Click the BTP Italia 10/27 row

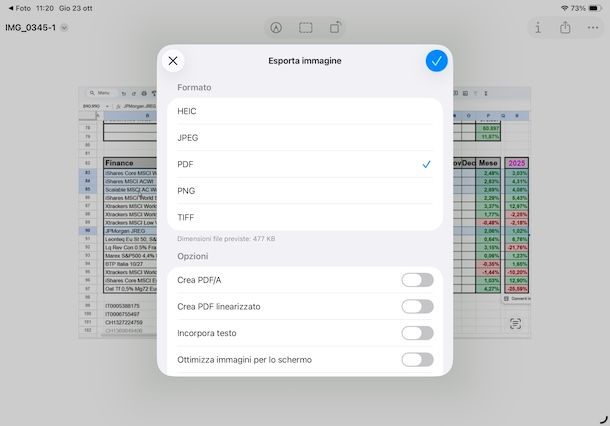point(130,264)
